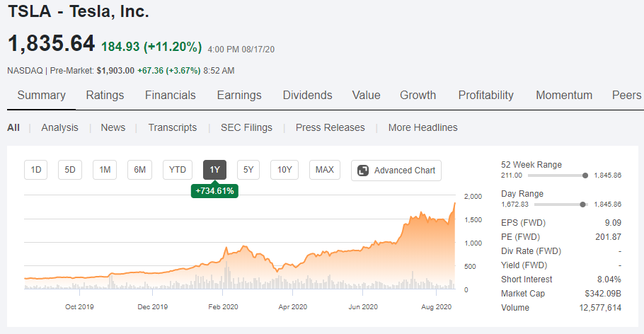
Task: Go to the Dividends tab
Action: (307, 96)
